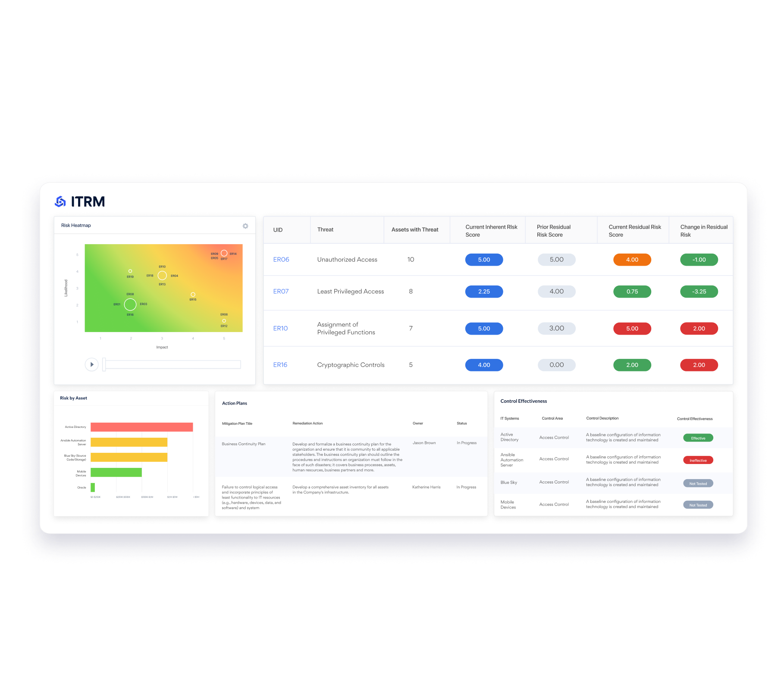784x681 pixels.
Task: Sort by Current Inherent Risk Score column
Action: coord(491,231)
